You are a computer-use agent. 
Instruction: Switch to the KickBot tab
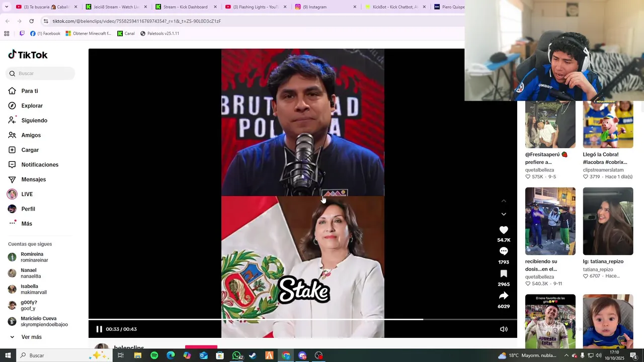[x=395, y=7]
